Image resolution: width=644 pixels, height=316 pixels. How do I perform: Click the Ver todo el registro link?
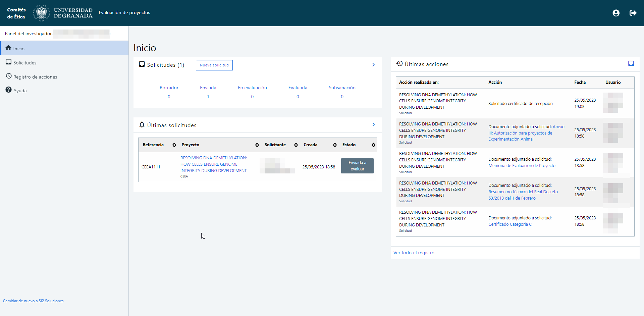pyautogui.click(x=414, y=253)
